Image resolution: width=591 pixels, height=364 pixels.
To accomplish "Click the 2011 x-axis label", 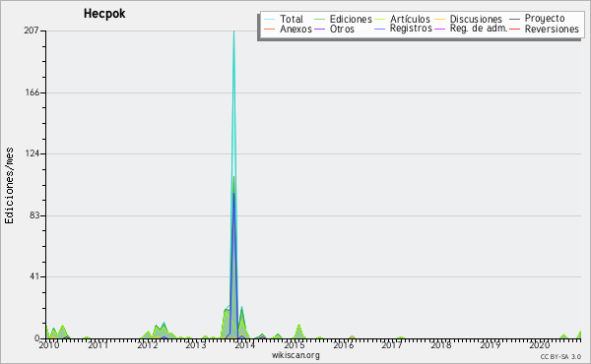I will tap(98, 344).
